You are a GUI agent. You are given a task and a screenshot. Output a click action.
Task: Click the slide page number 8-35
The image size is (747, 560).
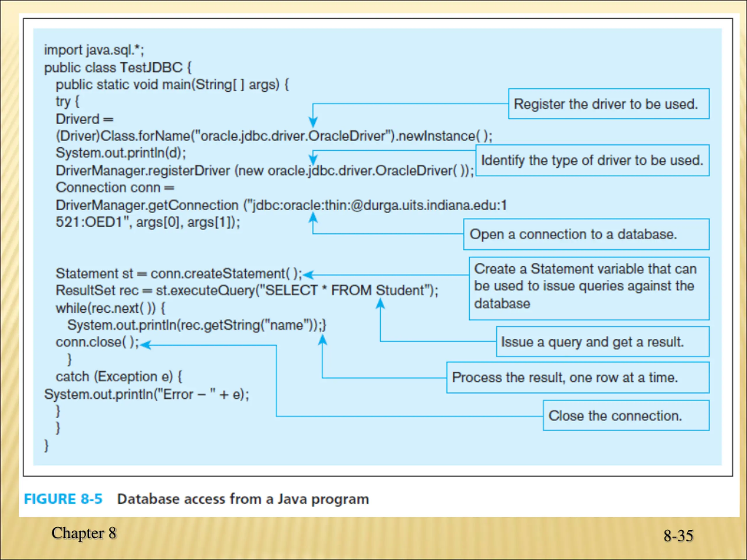tap(678, 536)
